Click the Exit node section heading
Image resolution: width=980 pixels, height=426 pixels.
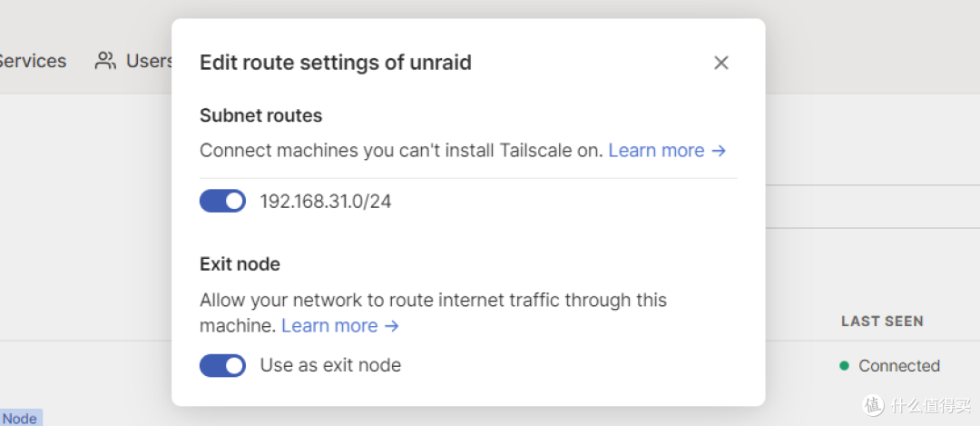(240, 264)
